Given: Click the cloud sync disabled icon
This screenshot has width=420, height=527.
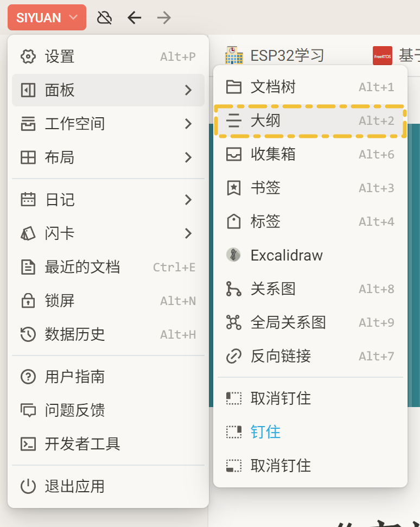Looking at the screenshot, I should (x=104, y=17).
